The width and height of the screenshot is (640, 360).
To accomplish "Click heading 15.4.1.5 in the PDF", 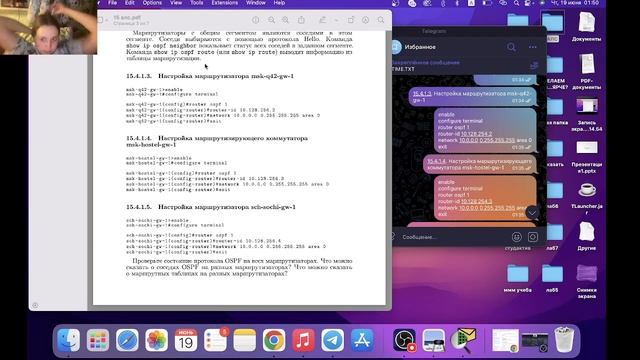I will (x=211, y=207).
